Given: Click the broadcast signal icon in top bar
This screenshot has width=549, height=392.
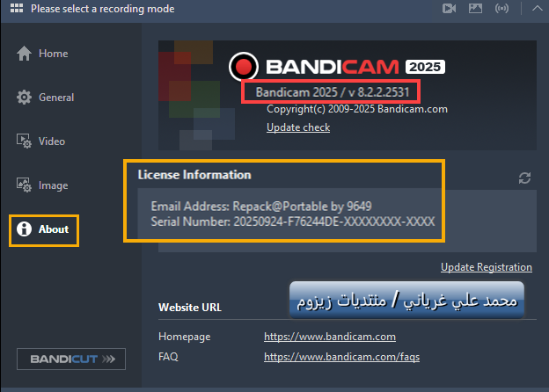Looking at the screenshot, I should click(x=501, y=9).
